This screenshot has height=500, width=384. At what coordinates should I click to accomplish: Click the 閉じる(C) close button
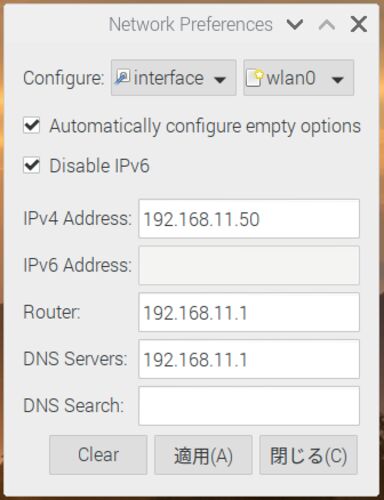tap(308, 455)
